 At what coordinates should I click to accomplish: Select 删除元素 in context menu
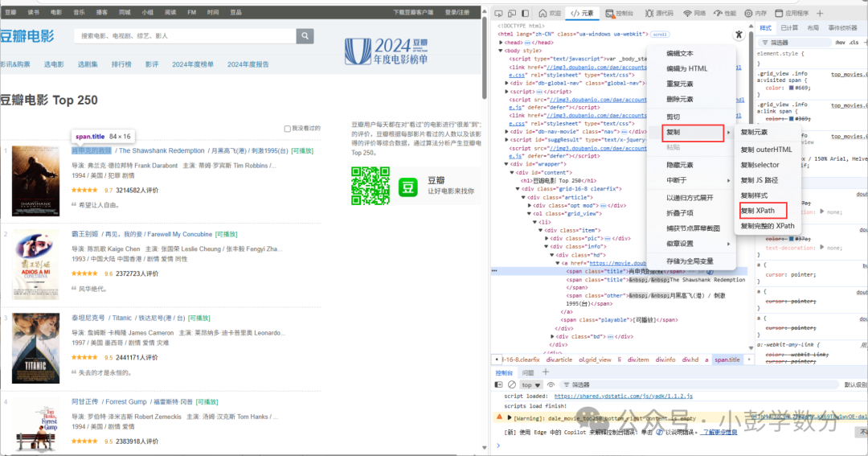[x=680, y=99]
